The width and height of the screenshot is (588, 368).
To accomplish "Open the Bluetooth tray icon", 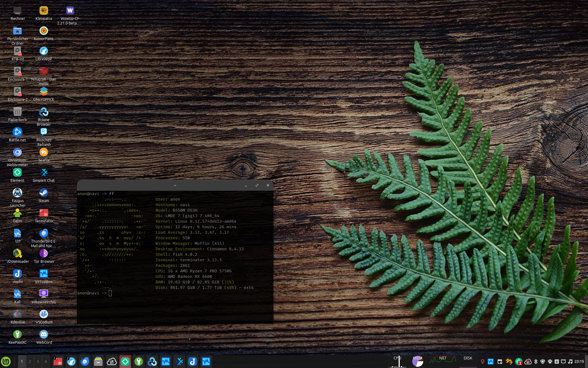I will [x=536, y=362].
